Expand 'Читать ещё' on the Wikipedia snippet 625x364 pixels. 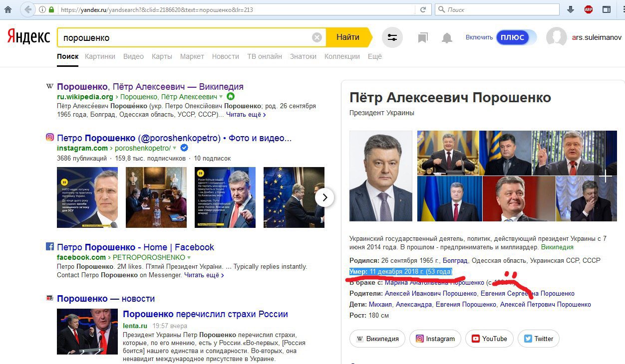point(246,115)
